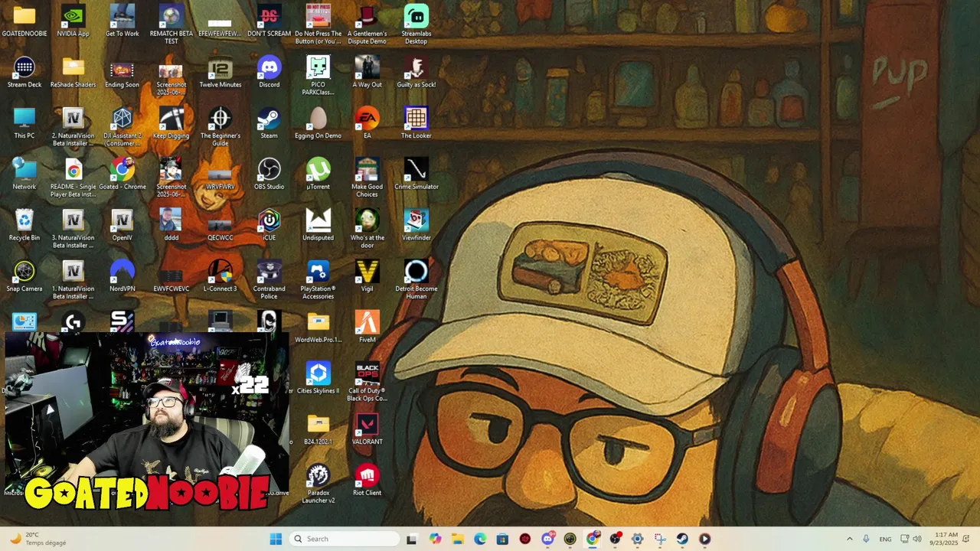Open Undisputed desktop icon
The image size is (980, 551).
318,226
